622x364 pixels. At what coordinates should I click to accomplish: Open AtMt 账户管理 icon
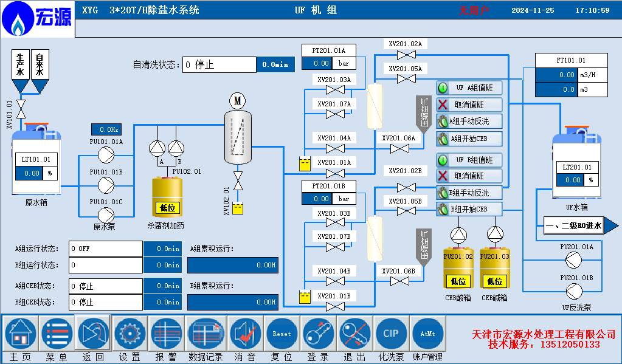427,334
